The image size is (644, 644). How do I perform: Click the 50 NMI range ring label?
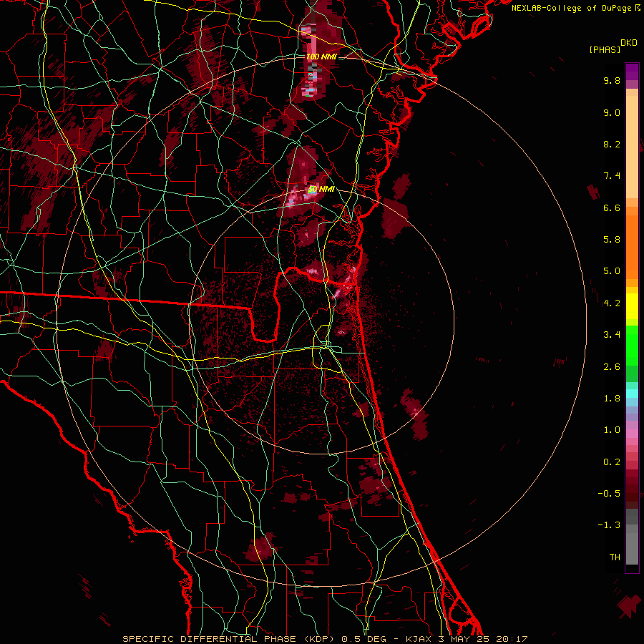point(321,190)
